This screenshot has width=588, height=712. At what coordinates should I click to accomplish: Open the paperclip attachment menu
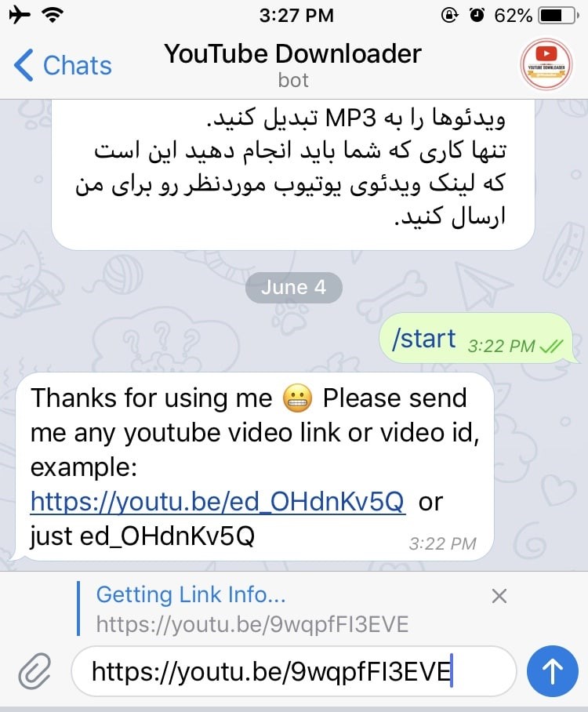pyautogui.click(x=35, y=670)
